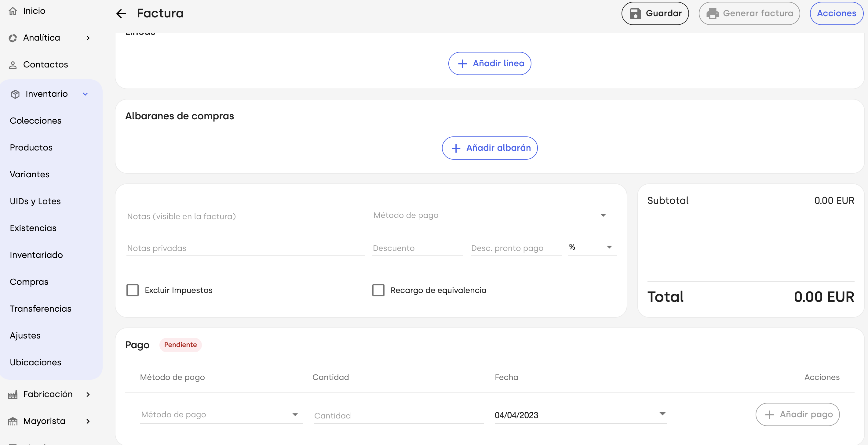Click the Cantidad column header
868x445 pixels.
coord(330,377)
